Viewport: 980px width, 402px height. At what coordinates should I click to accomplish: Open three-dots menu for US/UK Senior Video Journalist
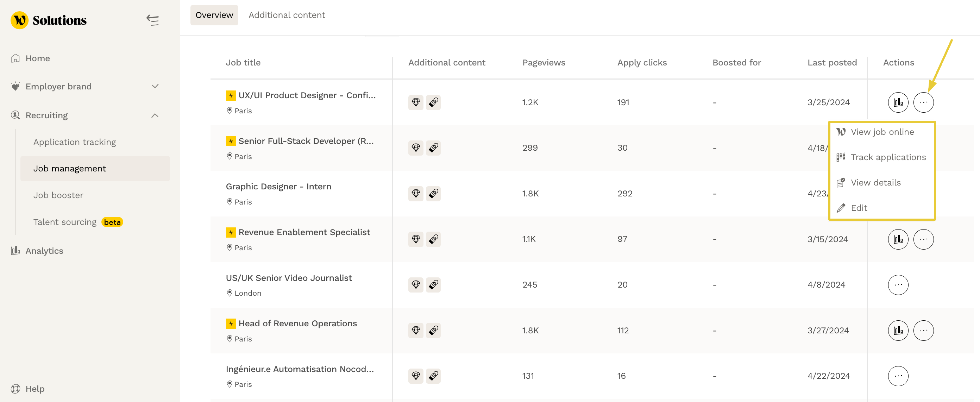[898, 285]
